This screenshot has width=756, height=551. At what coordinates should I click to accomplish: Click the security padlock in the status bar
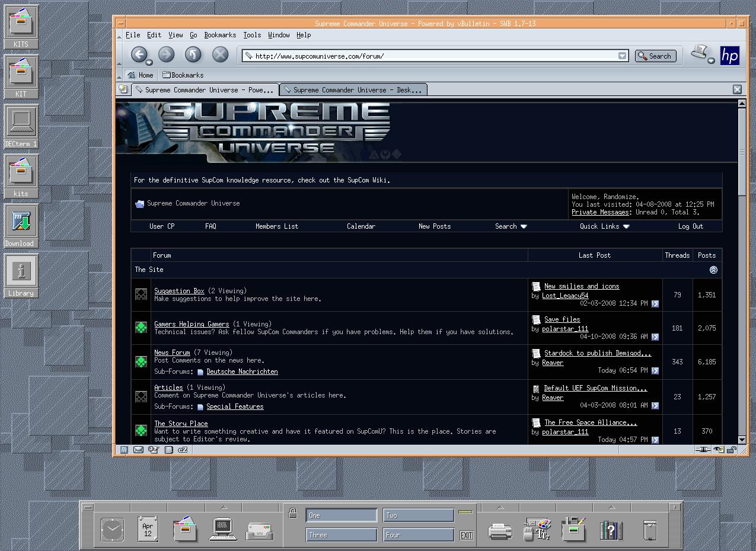click(x=732, y=450)
